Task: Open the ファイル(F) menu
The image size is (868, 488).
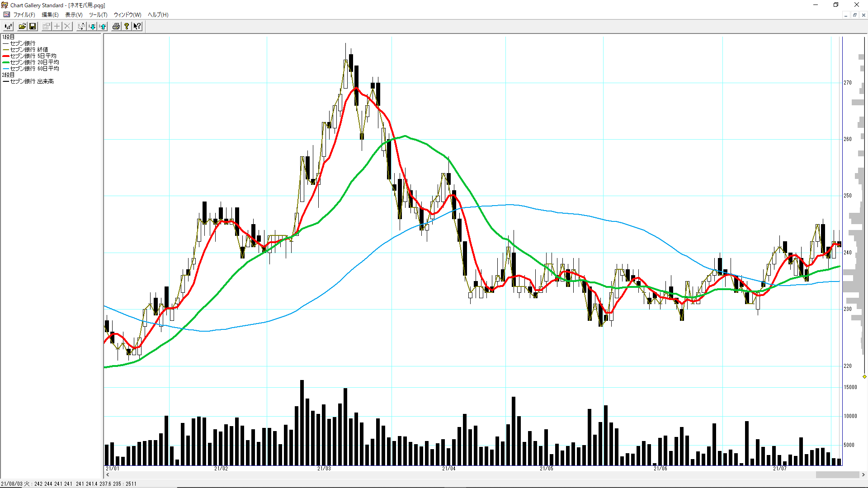Action: click(x=24, y=14)
